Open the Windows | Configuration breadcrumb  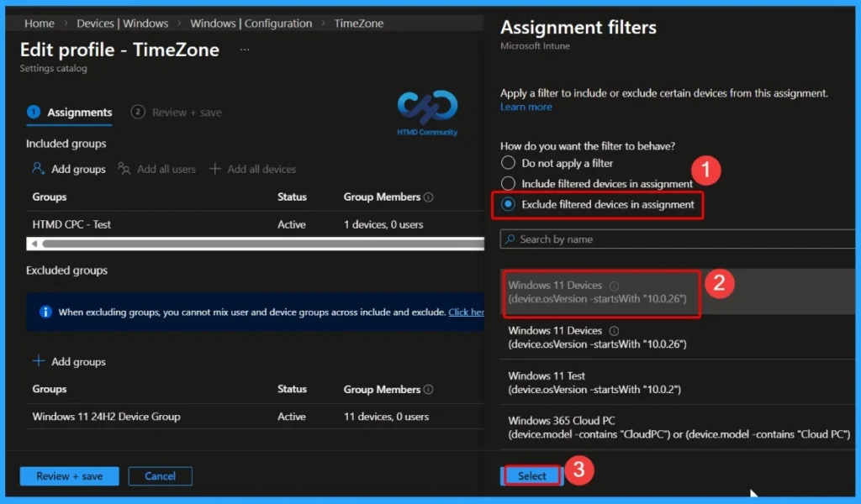pos(251,23)
